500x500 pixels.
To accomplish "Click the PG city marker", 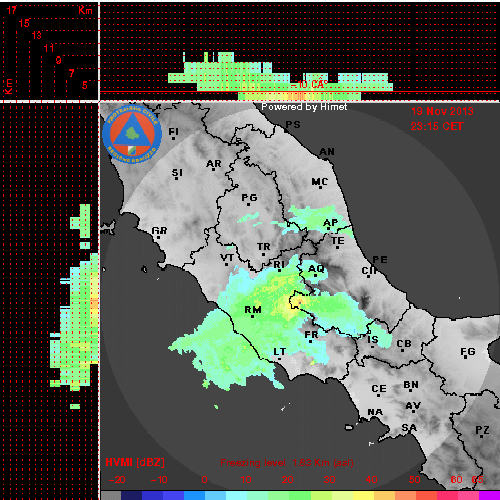I will (249, 204).
